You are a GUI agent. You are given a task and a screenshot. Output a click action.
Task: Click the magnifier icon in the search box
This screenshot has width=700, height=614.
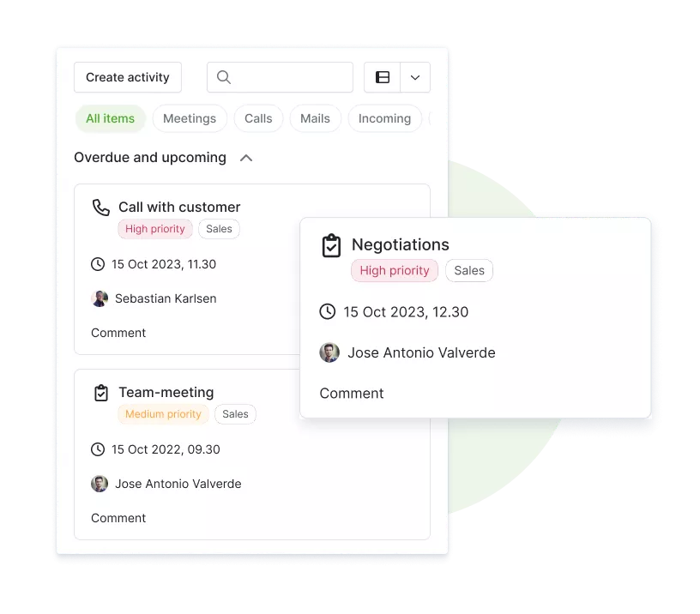[224, 77]
